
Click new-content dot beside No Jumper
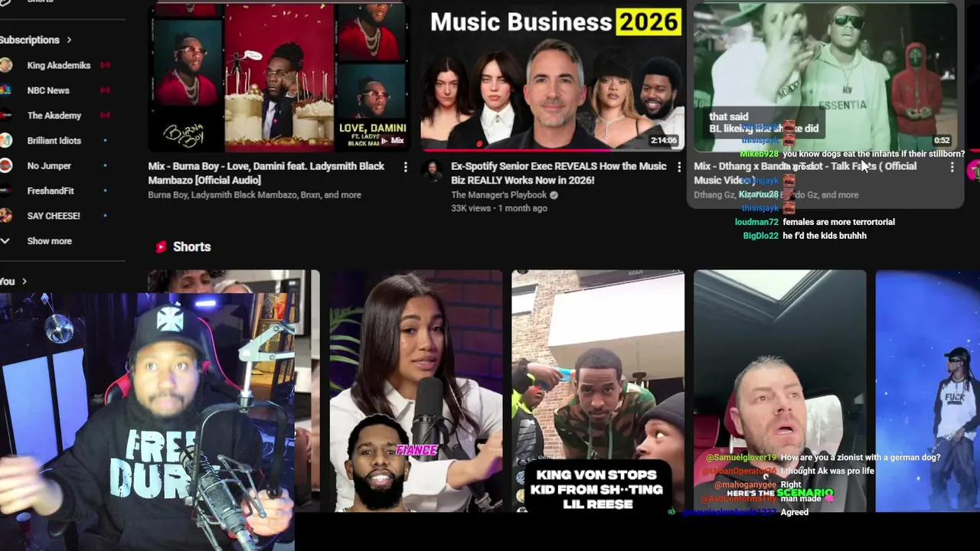click(x=105, y=166)
